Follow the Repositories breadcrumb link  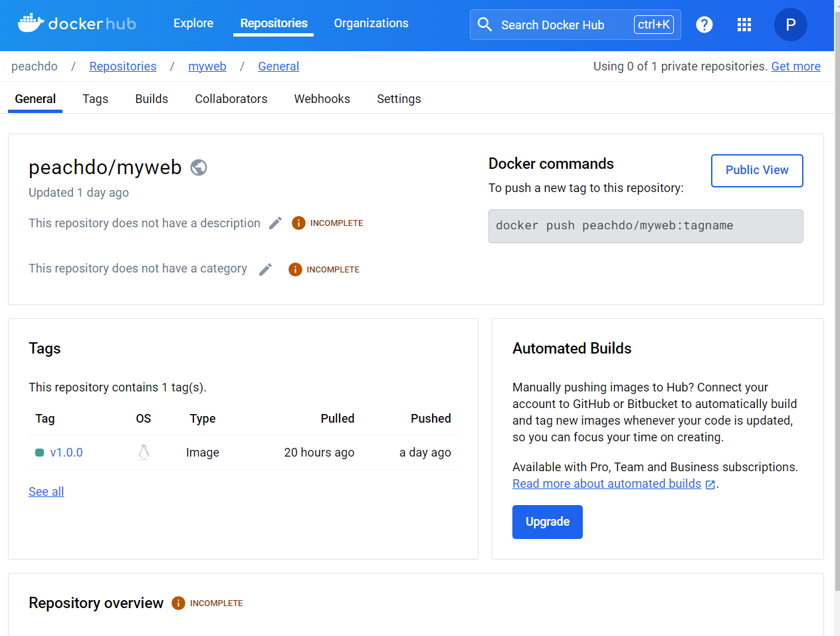(x=123, y=66)
